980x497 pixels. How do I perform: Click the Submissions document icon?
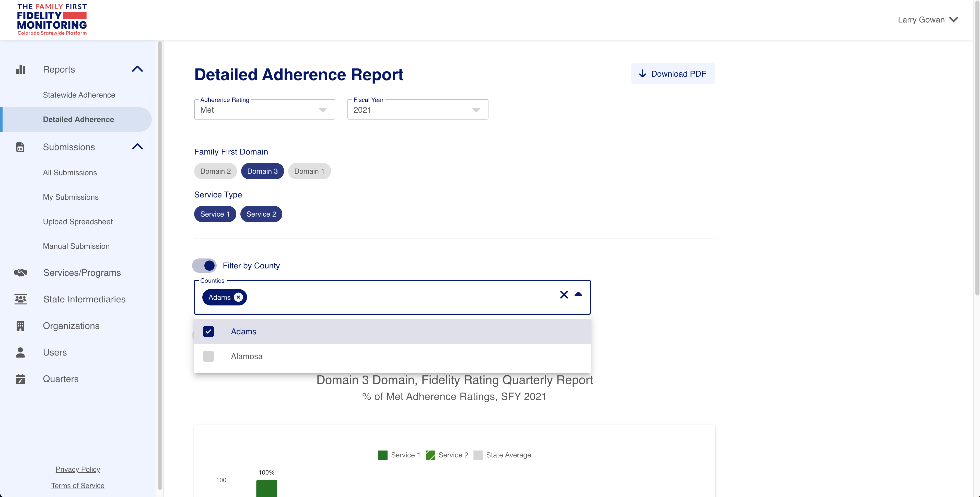(x=20, y=147)
